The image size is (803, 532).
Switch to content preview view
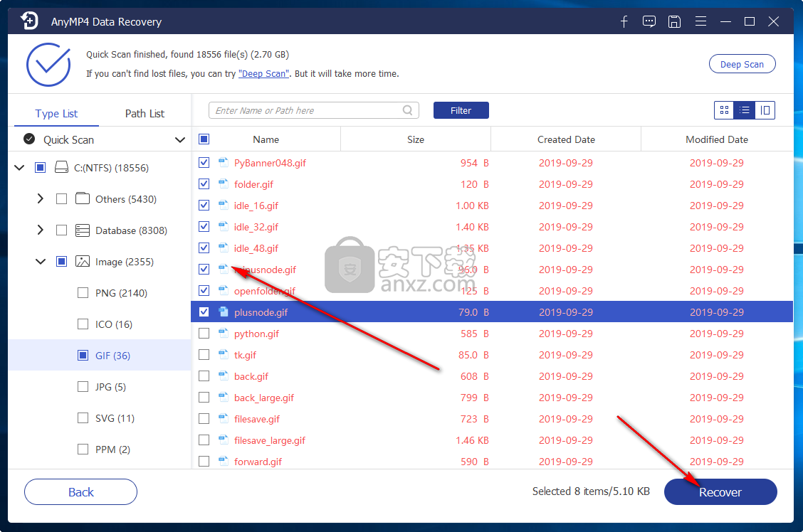point(765,110)
